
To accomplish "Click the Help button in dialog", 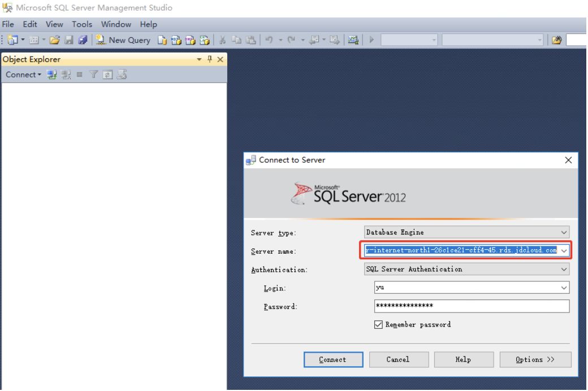I will [464, 359].
